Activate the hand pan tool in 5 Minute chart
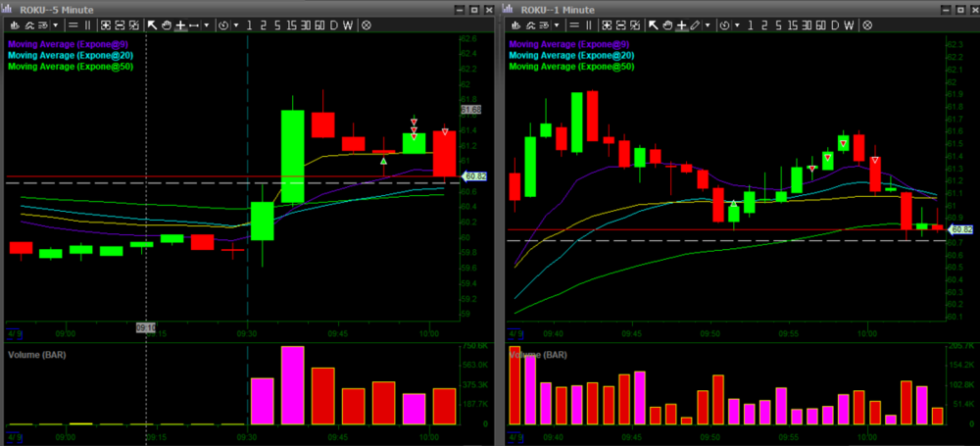Image resolution: width=980 pixels, height=446 pixels. point(166,25)
